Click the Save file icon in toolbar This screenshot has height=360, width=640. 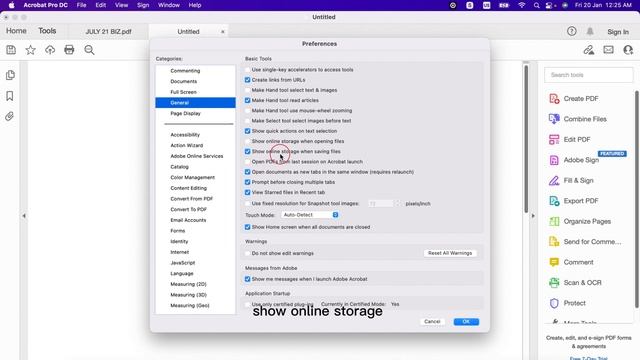[x=11, y=50]
